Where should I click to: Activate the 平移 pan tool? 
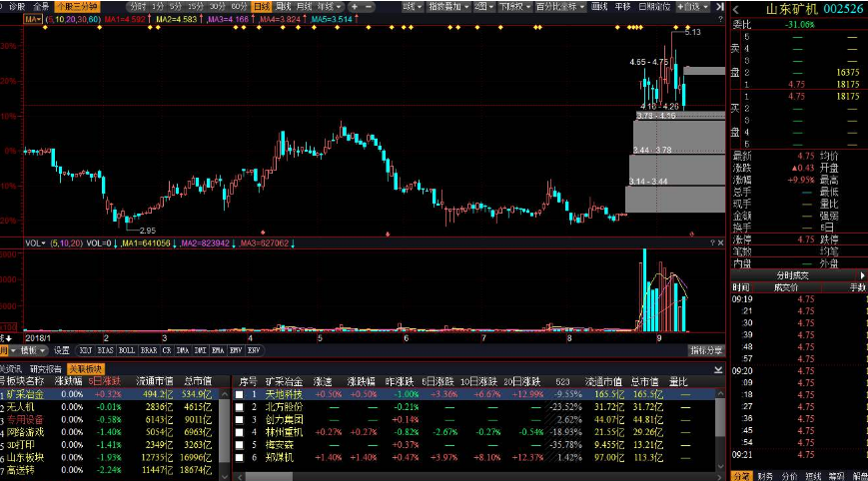[622, 6]
